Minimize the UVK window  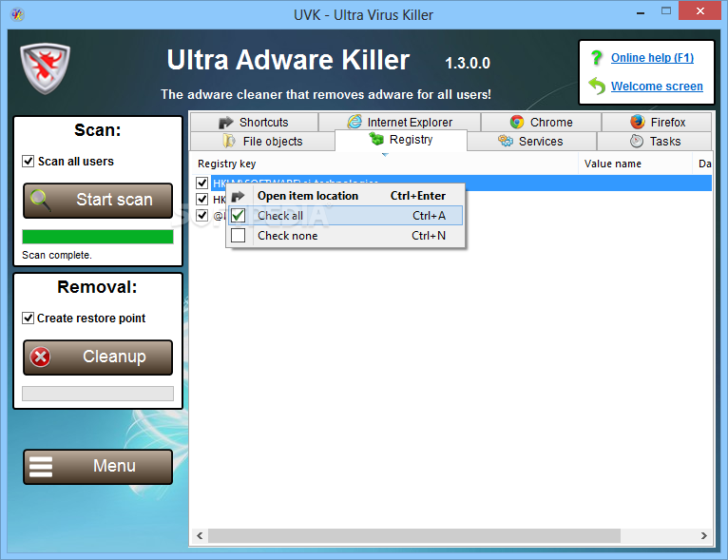pos(641,12)
